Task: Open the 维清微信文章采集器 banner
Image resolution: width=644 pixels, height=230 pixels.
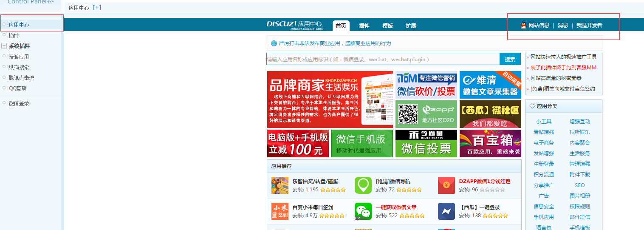Action: [490, 85]
